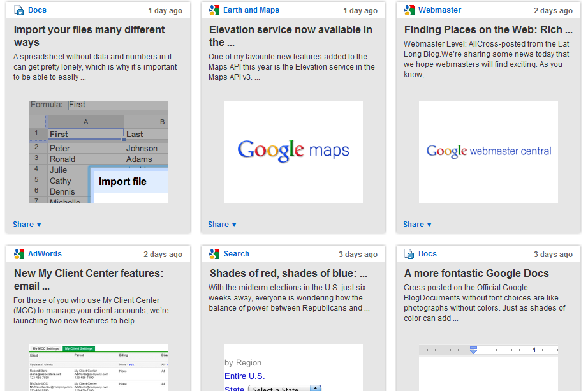Open 'New My Client Center features' post
588x391 pixels.
[x=89, y=279]
